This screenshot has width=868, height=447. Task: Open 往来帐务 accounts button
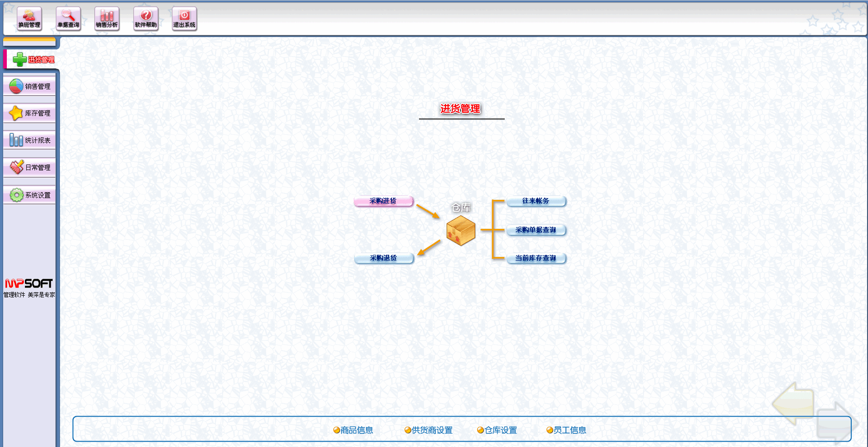tap(536, 201)
